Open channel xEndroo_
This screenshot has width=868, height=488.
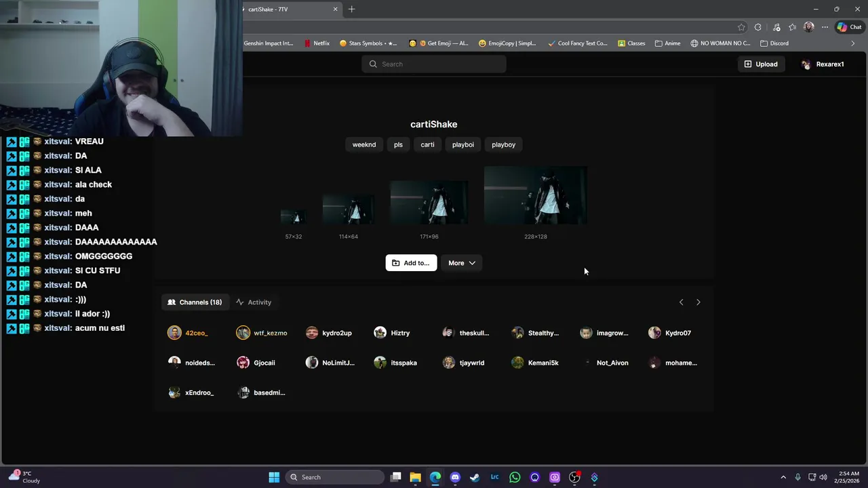[191, 392]
